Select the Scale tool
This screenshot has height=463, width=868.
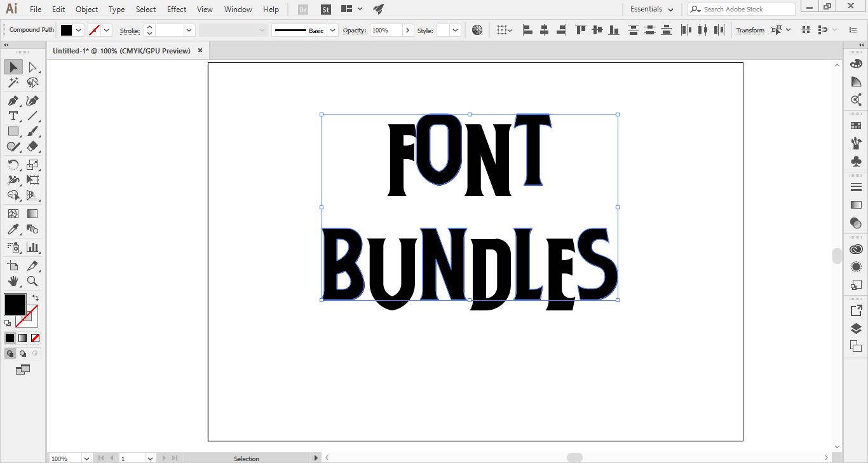tap(32, 165)
